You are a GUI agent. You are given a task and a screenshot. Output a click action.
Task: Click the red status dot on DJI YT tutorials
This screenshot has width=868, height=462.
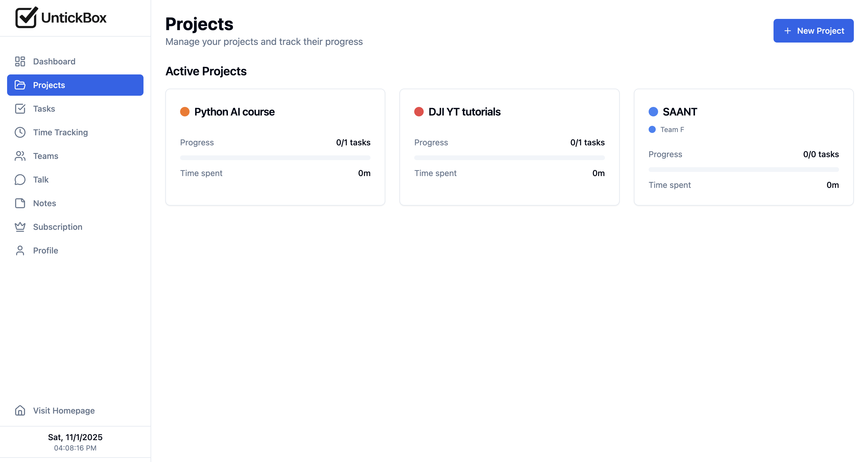(x=419, y=111)
